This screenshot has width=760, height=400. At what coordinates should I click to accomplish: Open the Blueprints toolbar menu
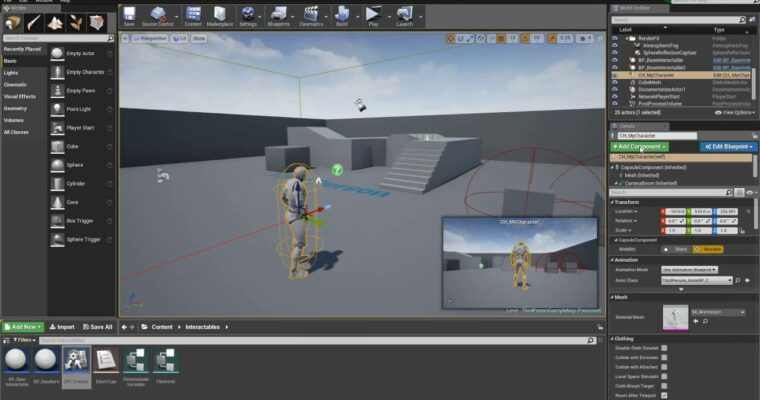click(279, 15)
